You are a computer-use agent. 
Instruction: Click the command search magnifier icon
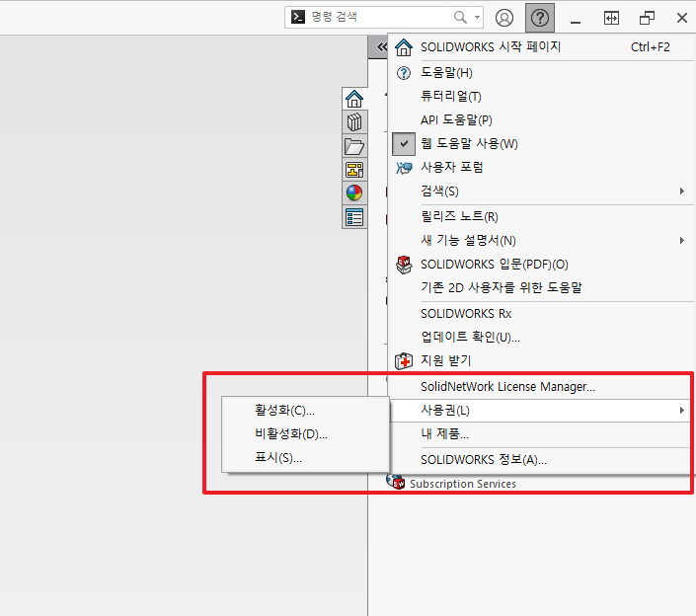click(x=460, y=18)
